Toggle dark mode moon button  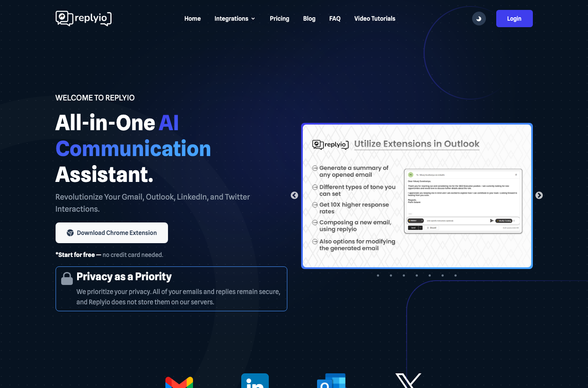coord(479,19)
